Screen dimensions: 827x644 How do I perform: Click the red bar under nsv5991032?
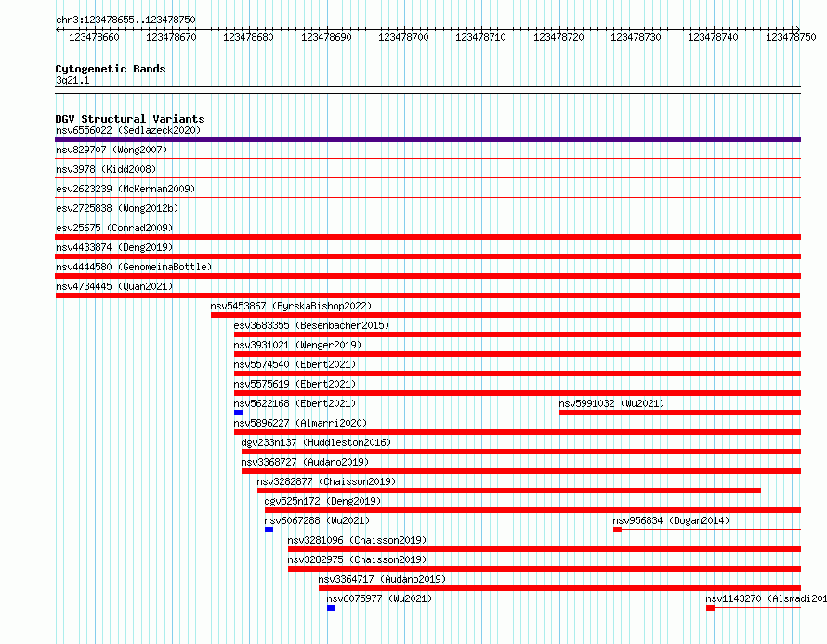(680, 413)
